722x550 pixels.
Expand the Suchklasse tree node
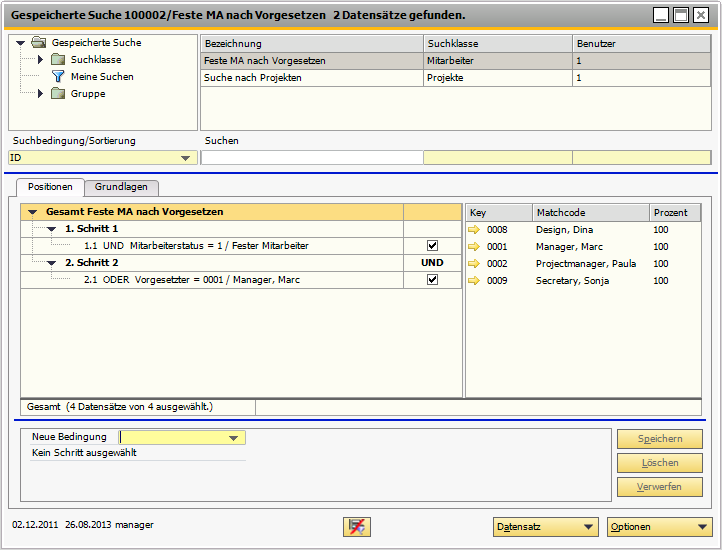(x=41, y=60)
